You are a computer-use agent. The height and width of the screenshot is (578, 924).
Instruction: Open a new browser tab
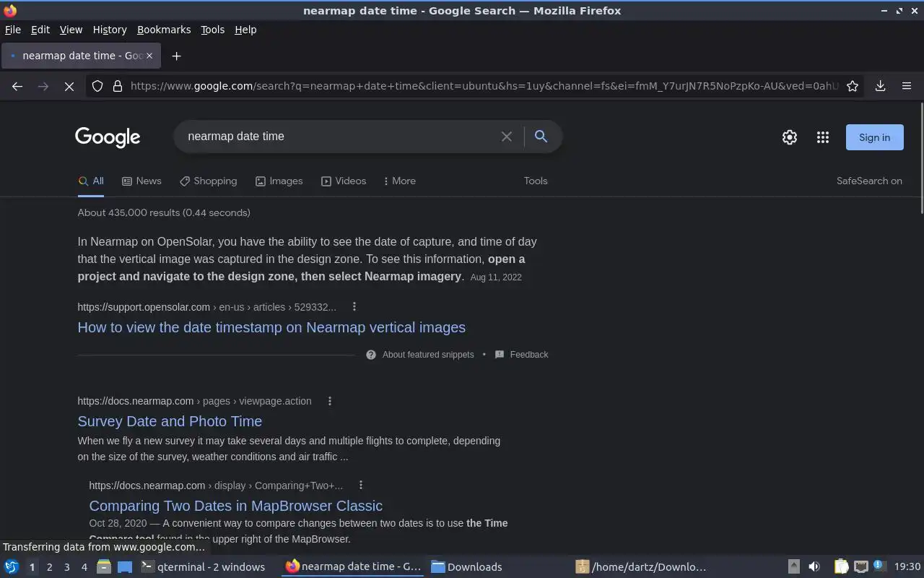(176, 56)
